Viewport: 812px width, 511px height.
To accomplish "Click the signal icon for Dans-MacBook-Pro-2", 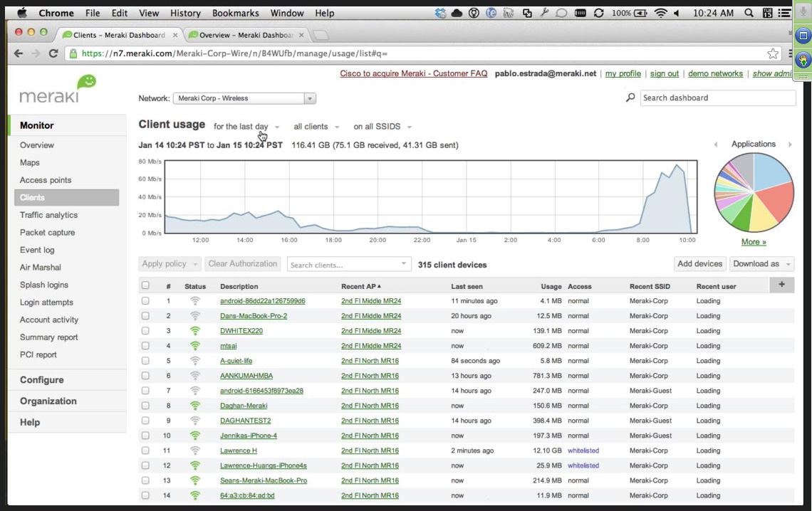I will click(x=195, y=315).
